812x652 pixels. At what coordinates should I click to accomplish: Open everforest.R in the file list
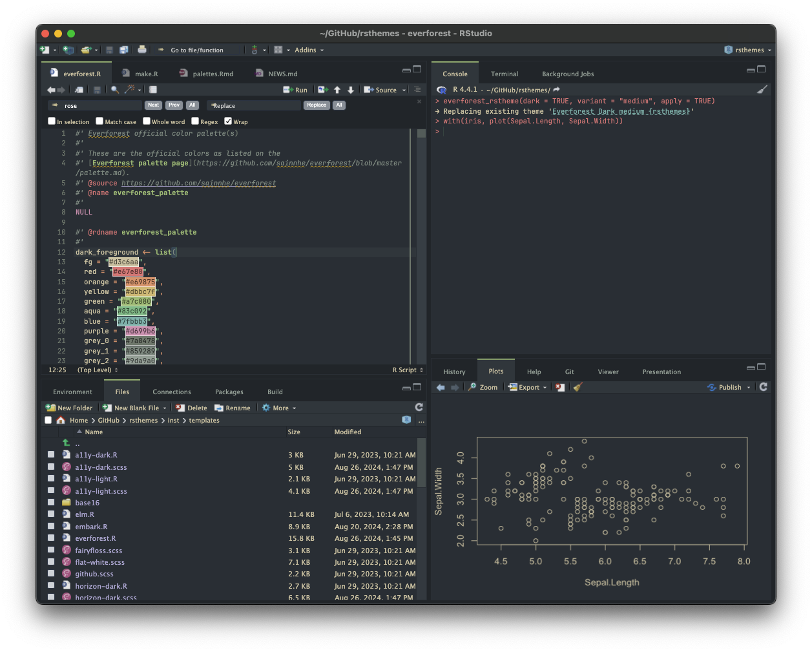(x=95, y=538)
